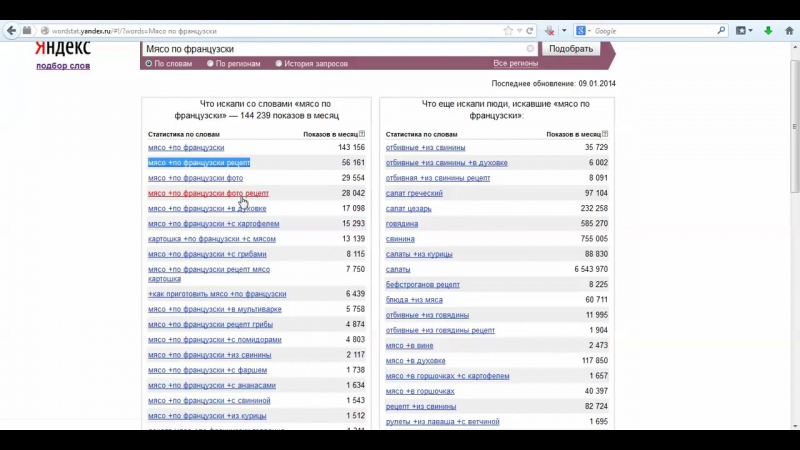Select the 'По словам' radio button
This screenshot has width=800, height=450.
148,63
